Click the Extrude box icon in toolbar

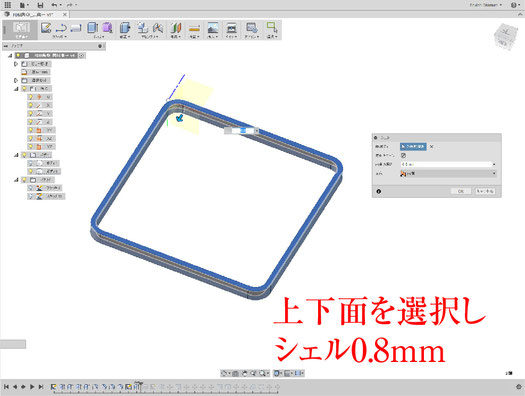click(92, 28)
